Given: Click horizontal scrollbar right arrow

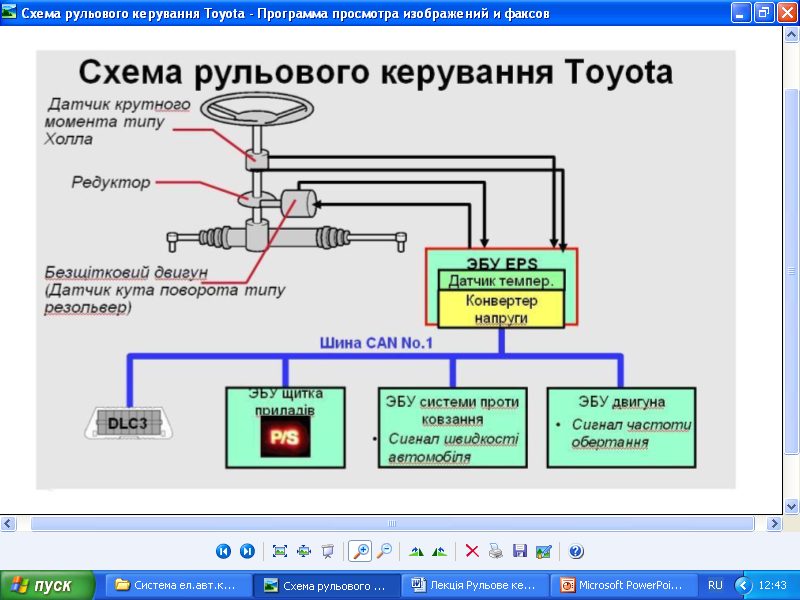Looking at the screenshot, I should (774, 523).
